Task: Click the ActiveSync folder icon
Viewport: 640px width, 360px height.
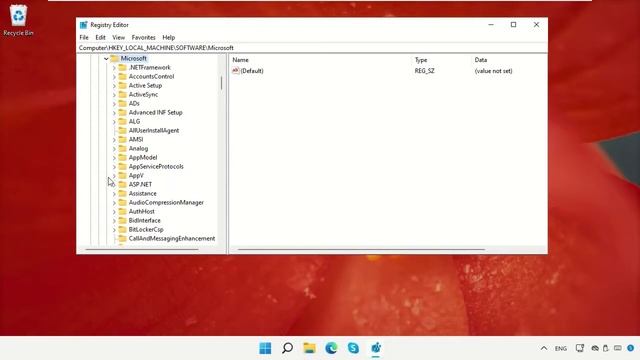Action: (x=122, y=94)
